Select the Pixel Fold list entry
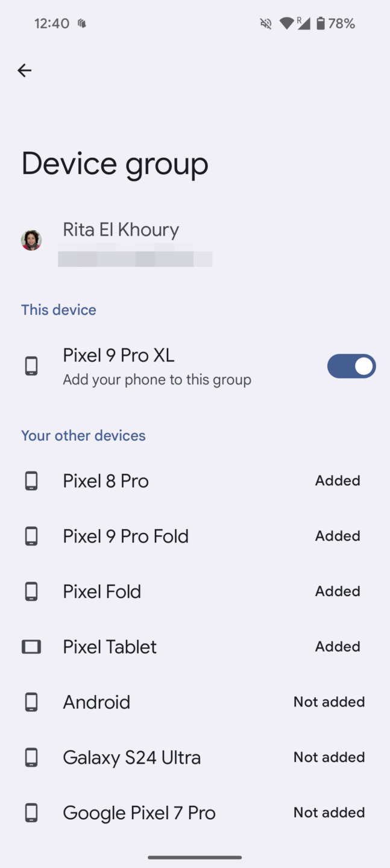 101,591
